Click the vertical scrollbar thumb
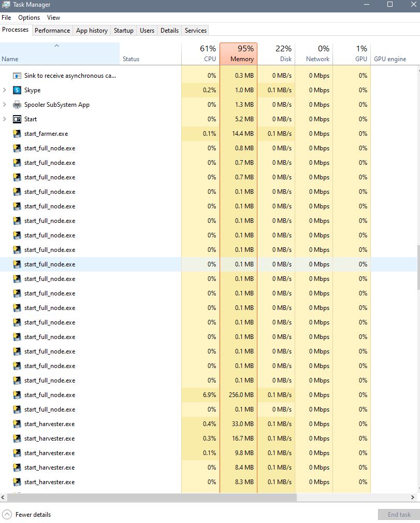The image size is (420, 523). [x=418, y=267]
